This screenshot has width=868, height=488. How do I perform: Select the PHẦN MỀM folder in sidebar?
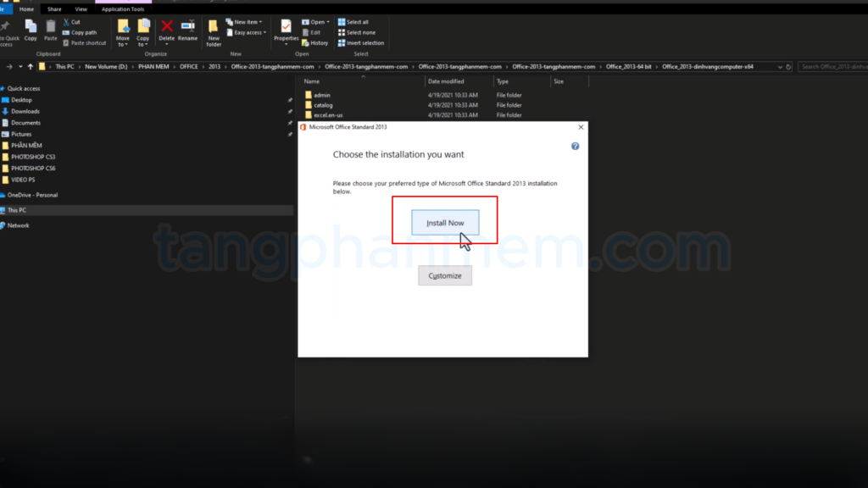[x=26, y=146]
